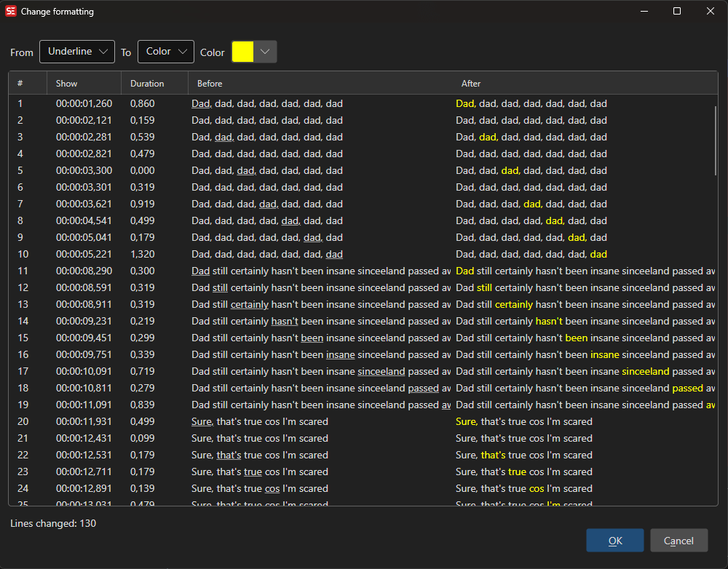Select row 11 beginning 'Dad still certainly'

coord(218,271)
